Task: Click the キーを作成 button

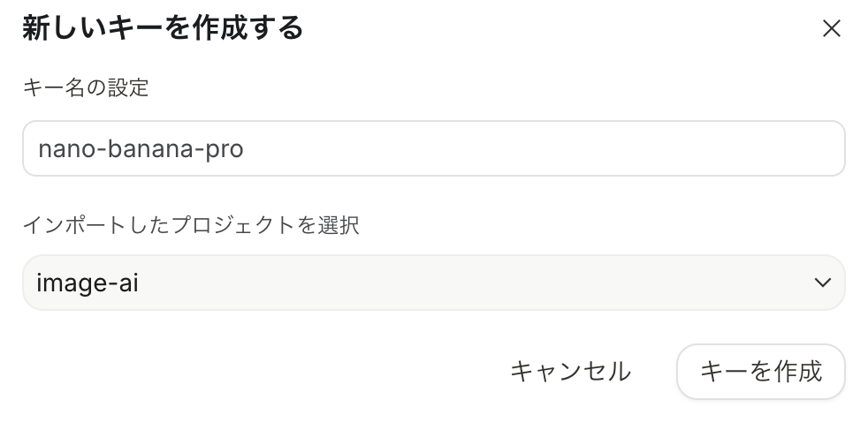Action: 760,371
